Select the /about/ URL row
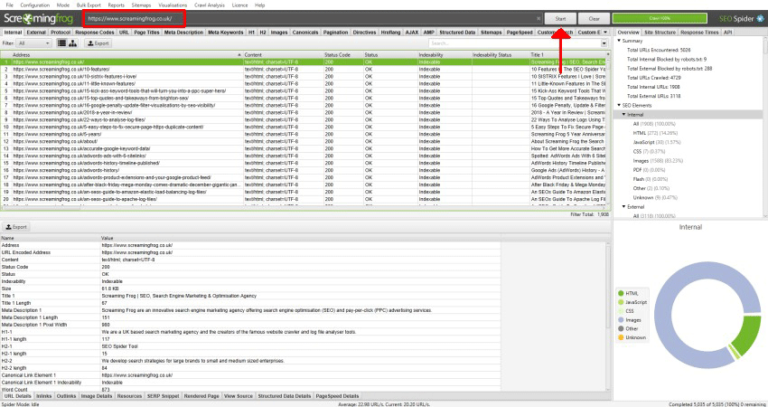This screenshot has width=768, height=407. [304, 142]
